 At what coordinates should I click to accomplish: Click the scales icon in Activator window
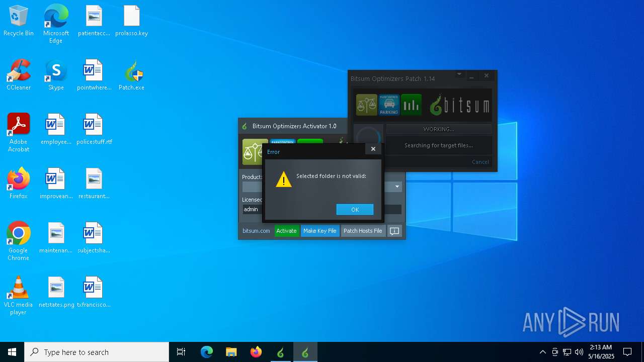pos(253,152)
